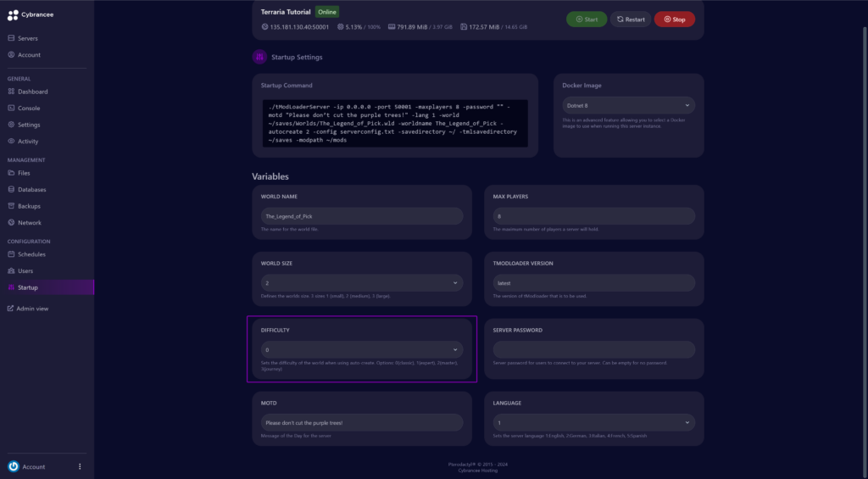Click the Pterodactyl copyright link
Image resolution: width=868 pixels, height=479 pixels.
[478, 465]
